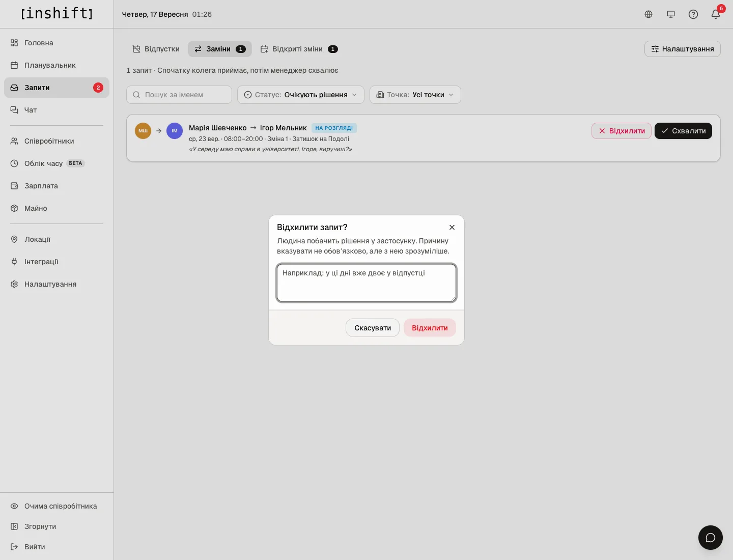733x560 pixels.
Task: Confirm with Відхилити in the dialog
Action: coord(430,328)
